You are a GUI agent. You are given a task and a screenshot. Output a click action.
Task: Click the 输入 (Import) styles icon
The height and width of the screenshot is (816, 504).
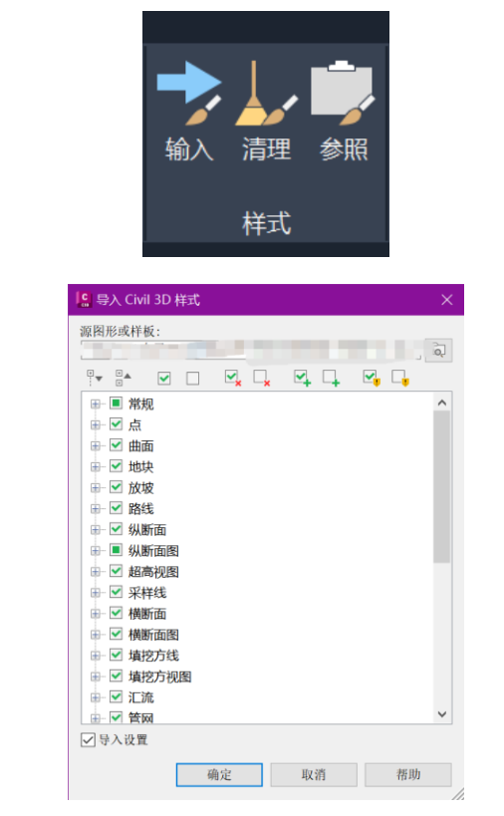click(x=189, y=94)
